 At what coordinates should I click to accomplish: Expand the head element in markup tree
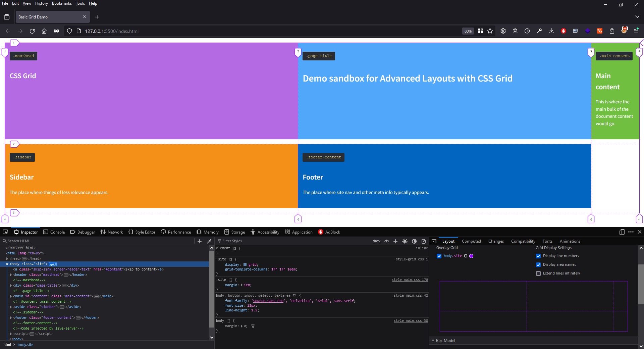click(x=7, y=259)
